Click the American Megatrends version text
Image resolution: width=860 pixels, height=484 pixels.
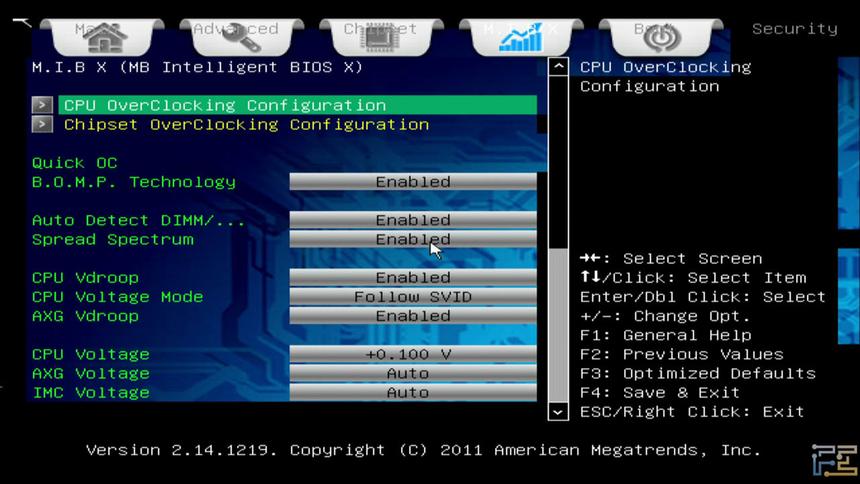pos(423,451)
